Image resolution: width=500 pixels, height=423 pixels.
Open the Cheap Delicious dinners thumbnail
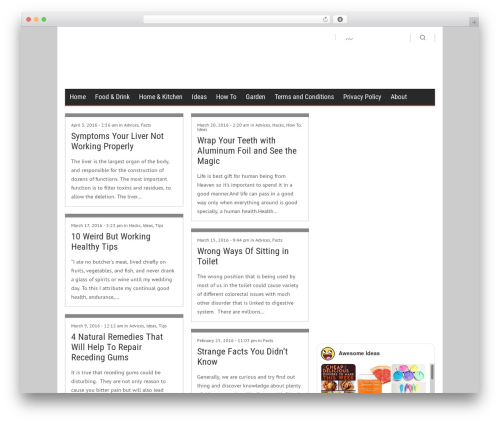338,378
